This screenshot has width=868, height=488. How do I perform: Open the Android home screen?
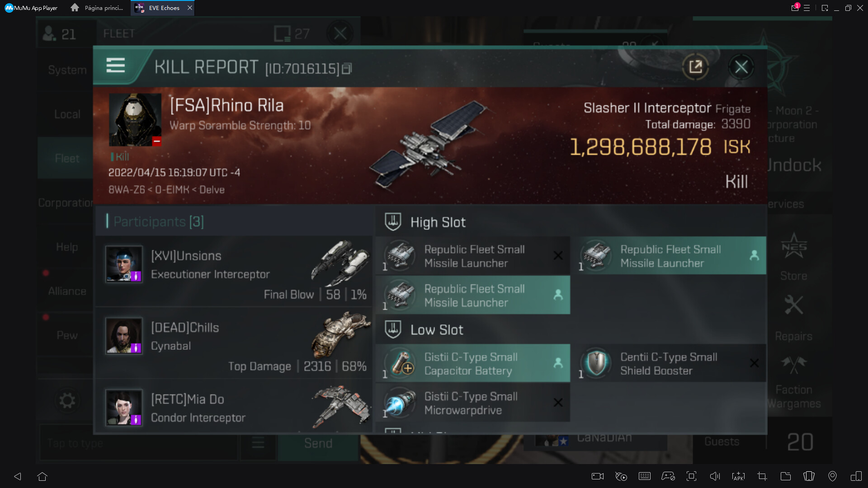click(42, 476)
